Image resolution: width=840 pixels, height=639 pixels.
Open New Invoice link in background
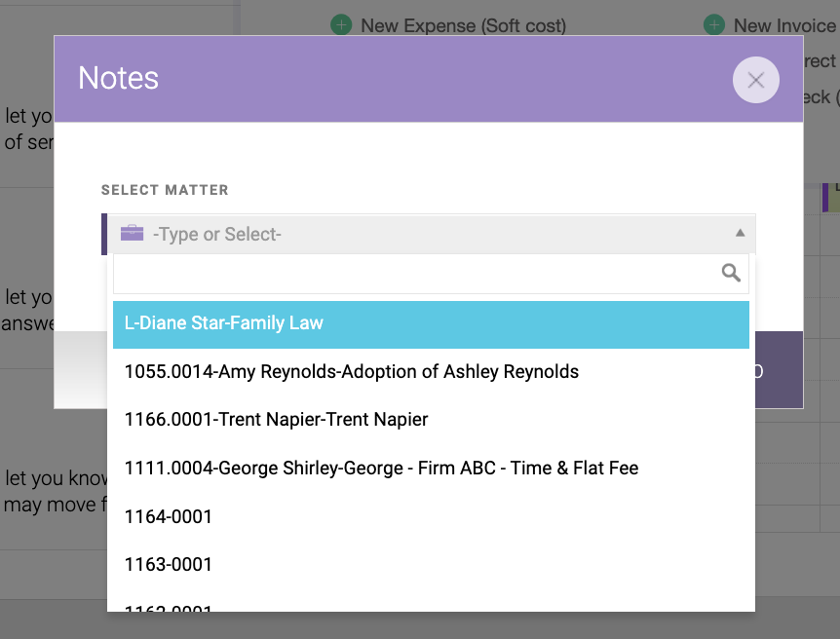(784, 25)
